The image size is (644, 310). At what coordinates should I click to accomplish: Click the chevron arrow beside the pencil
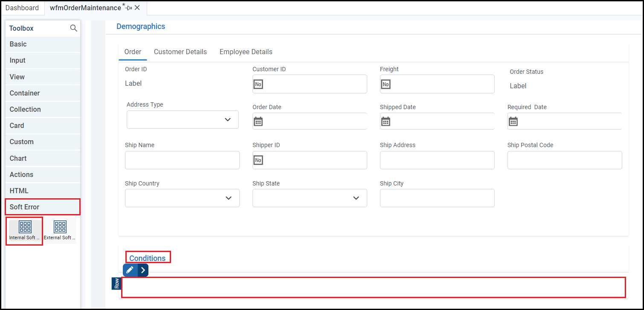(143, 270)
